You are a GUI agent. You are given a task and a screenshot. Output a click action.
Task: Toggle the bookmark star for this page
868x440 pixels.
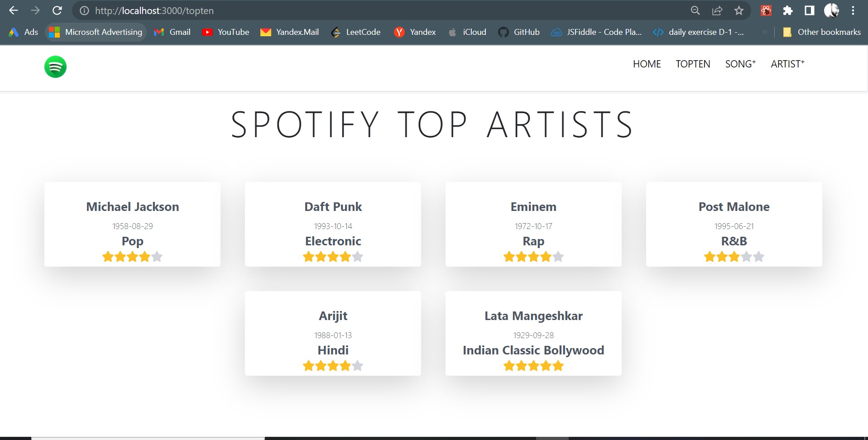point(739,10)
